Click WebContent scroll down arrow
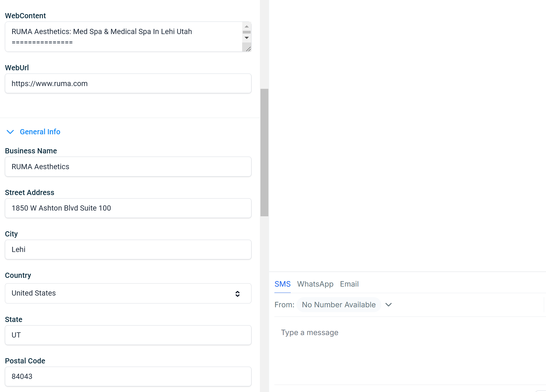 [247, 38]
